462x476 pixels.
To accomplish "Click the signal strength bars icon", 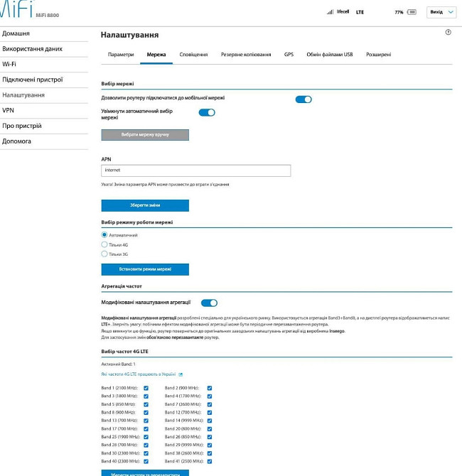I will point(330,12).
